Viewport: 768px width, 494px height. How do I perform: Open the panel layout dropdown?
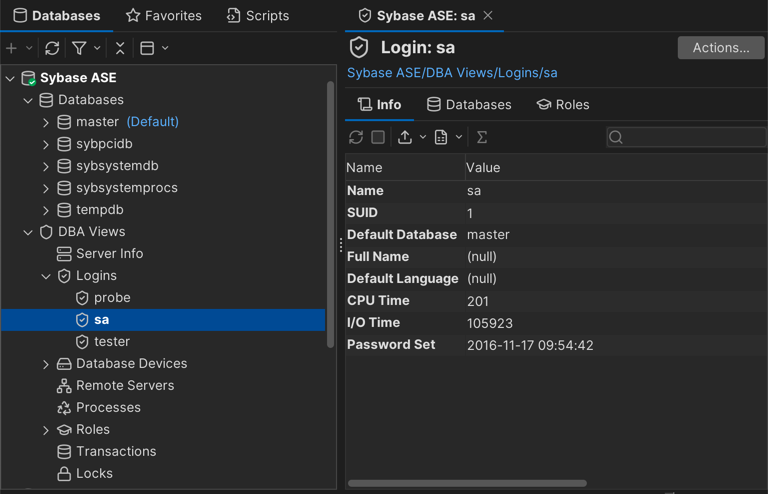(x=154, y=48)
